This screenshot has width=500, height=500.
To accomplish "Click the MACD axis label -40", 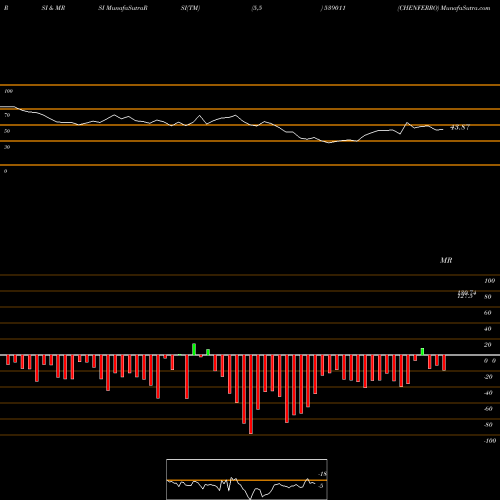I will (488, 393).
